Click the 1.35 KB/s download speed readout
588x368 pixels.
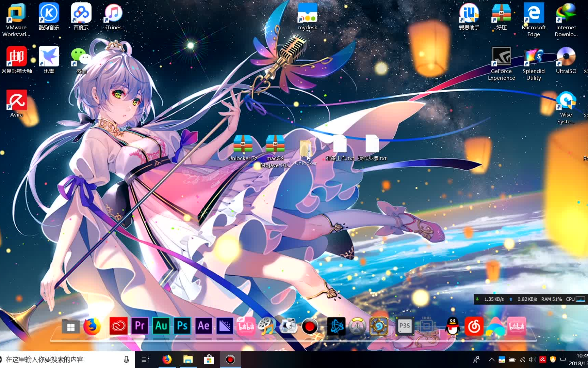coord(494,299)
